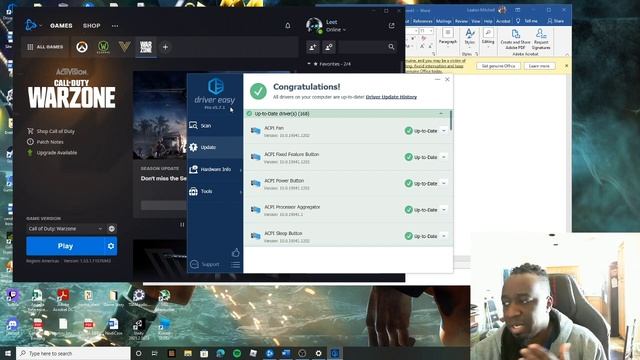Click the globe icon beside game version

pyautogui.click(x=111, y=229)
